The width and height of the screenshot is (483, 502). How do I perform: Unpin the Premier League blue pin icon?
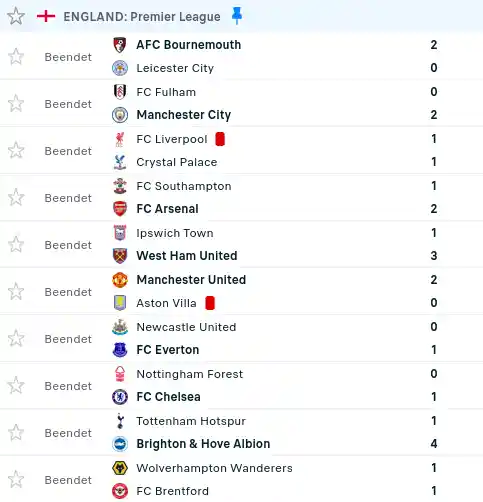(x=237, y=16)
